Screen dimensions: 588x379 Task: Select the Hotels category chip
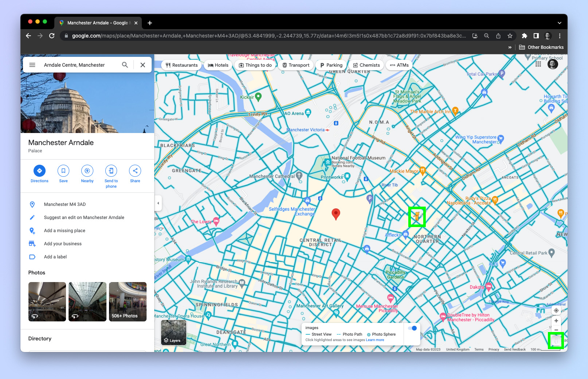coord(218,65)
